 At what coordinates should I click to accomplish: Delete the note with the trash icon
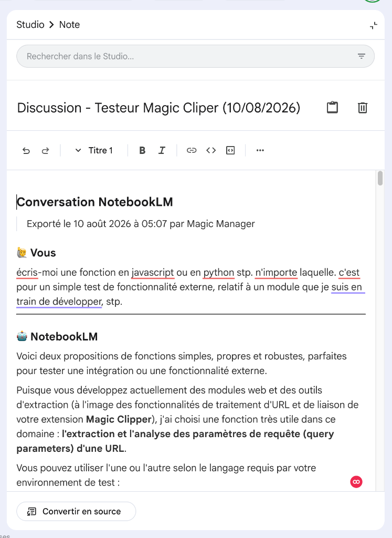click(x=363, y=108)
